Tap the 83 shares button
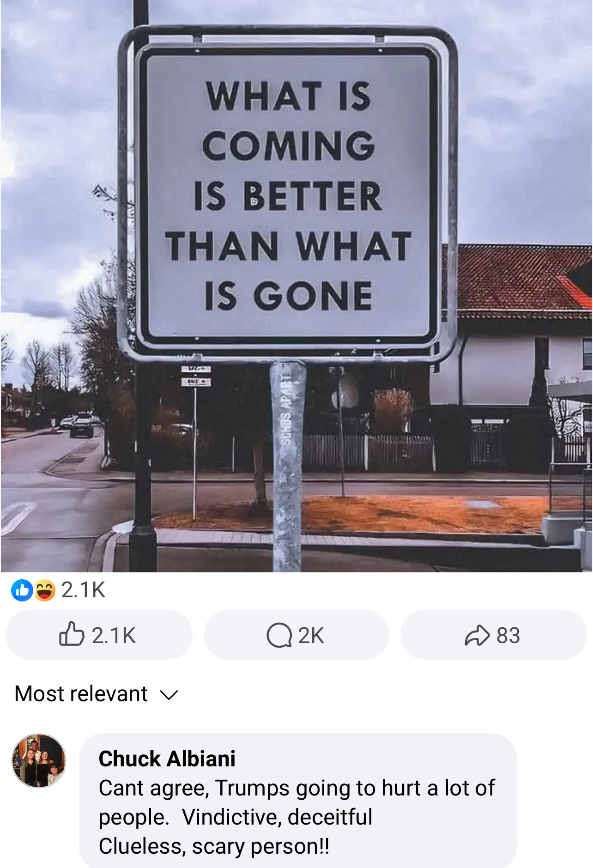The height and width of the screenshot is (868, 593). [x=494, y=635]
